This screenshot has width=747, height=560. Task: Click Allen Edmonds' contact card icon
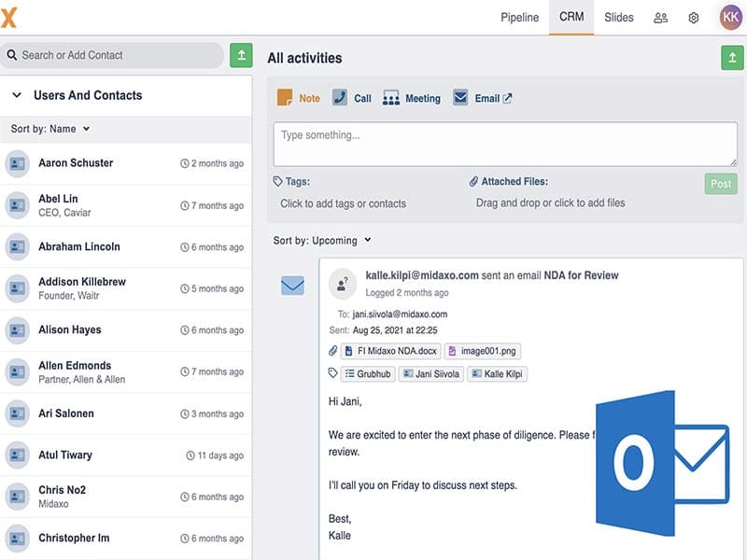click(x=17, y=371)
